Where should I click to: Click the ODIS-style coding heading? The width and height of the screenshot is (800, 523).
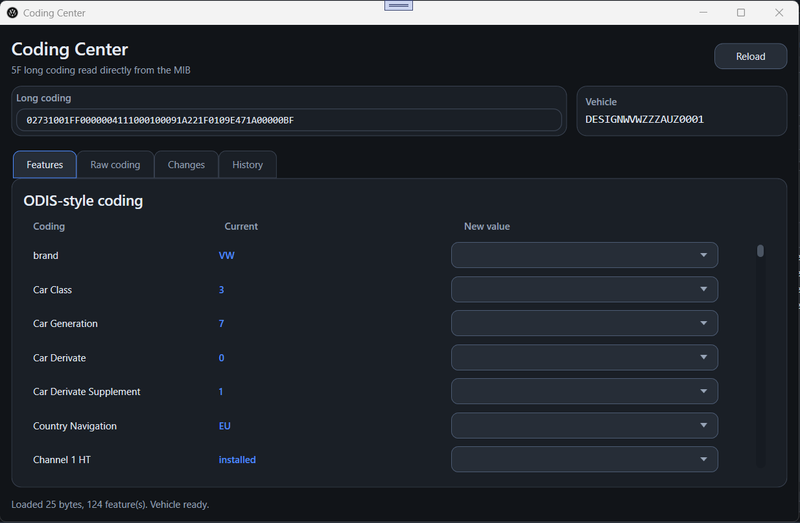tap(83, 201)
